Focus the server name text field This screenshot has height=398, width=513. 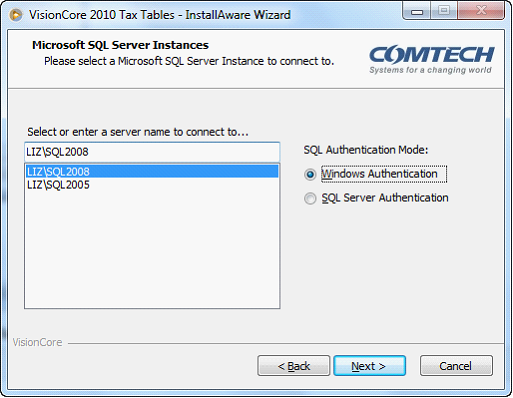(152, 152)
